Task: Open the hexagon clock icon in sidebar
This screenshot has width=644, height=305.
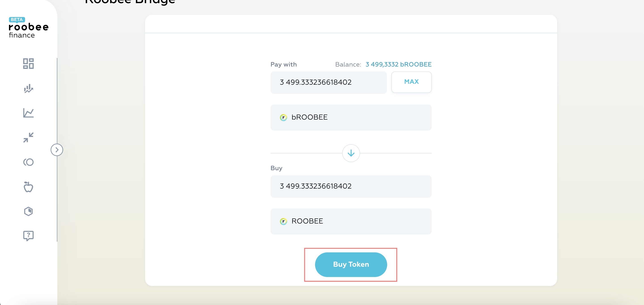Action: [x=28, y=211]
